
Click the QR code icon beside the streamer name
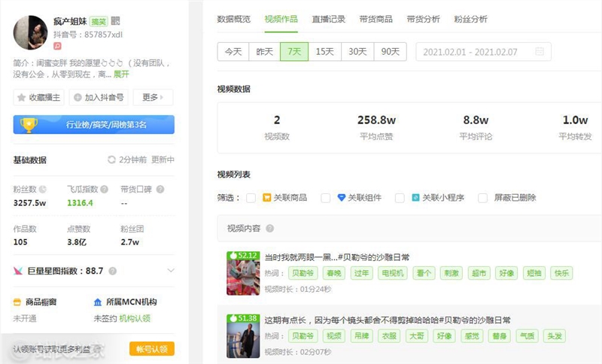click(x=115, y=22)
